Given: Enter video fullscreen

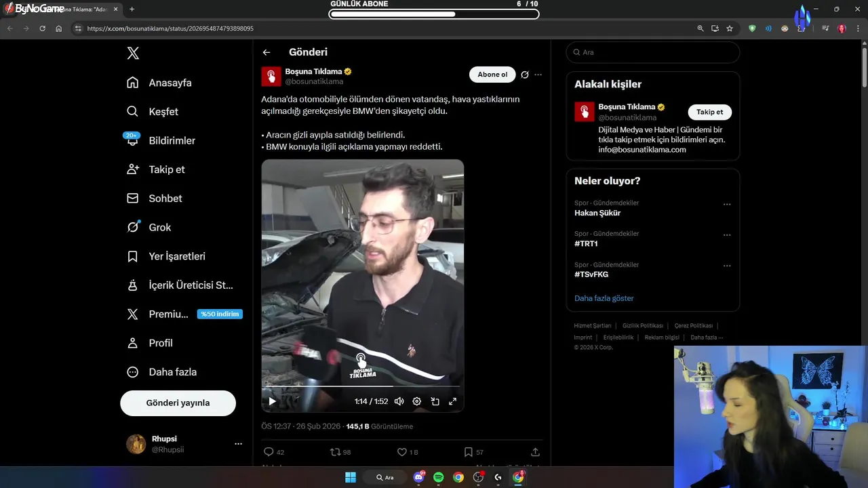Looking at the screenshot, I should (x=453, y=401).
